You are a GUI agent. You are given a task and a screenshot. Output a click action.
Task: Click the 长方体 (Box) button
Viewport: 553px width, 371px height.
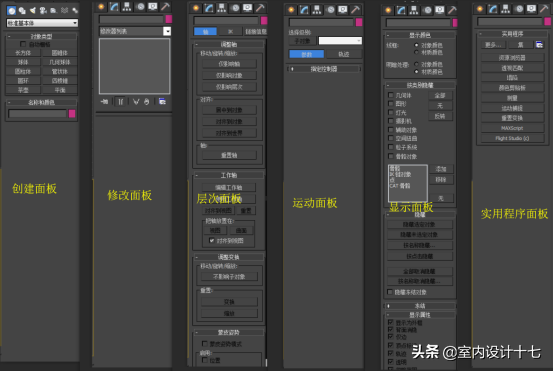pos(23,53)
